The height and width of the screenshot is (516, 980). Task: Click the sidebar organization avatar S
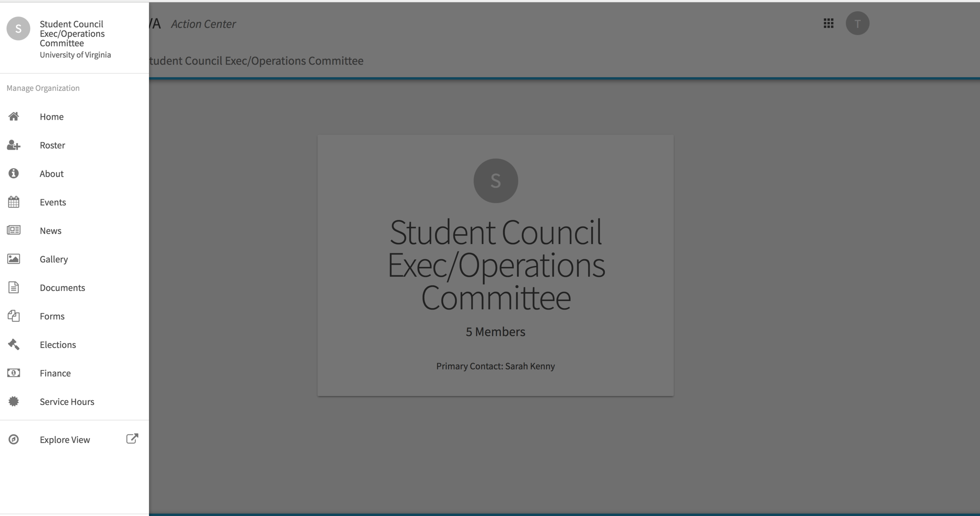coord(18,29)
